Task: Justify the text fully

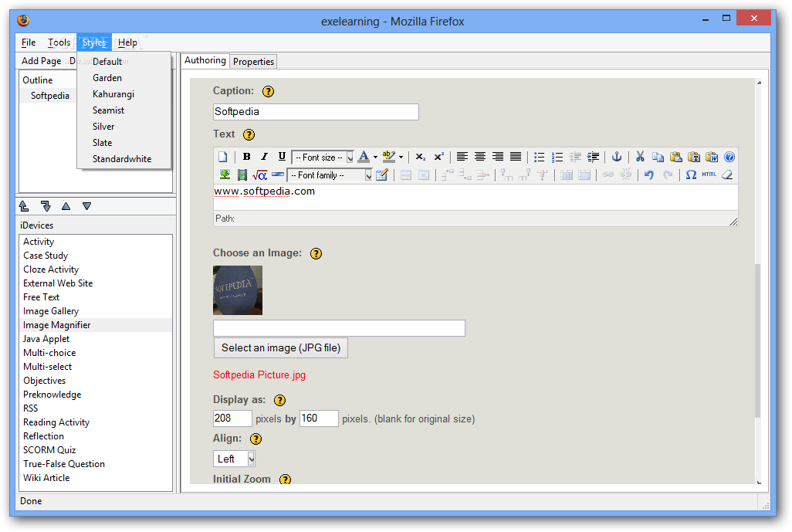Action: coord(515,157)
